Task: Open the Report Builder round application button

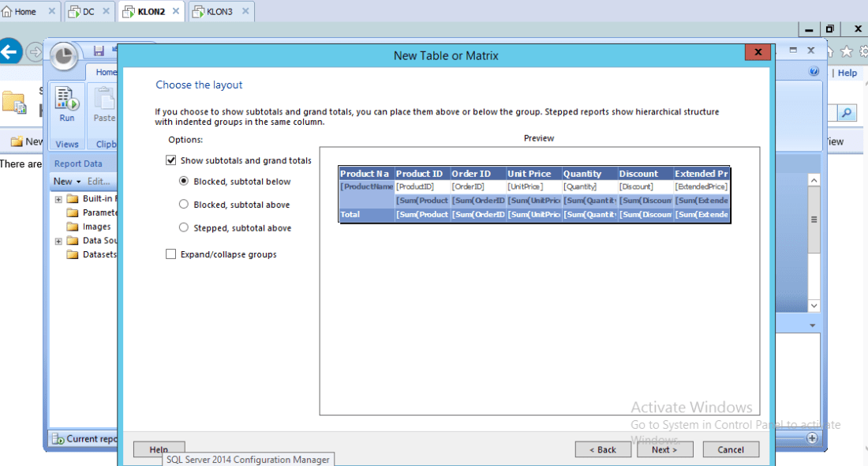Action: point(64,57)
